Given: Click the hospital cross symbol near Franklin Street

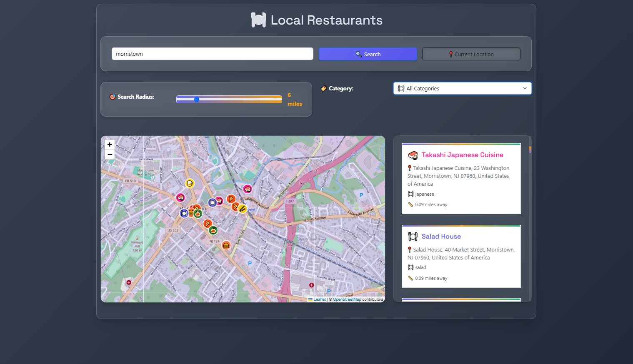Looking at the screenshot, I should tap(311, 285).
